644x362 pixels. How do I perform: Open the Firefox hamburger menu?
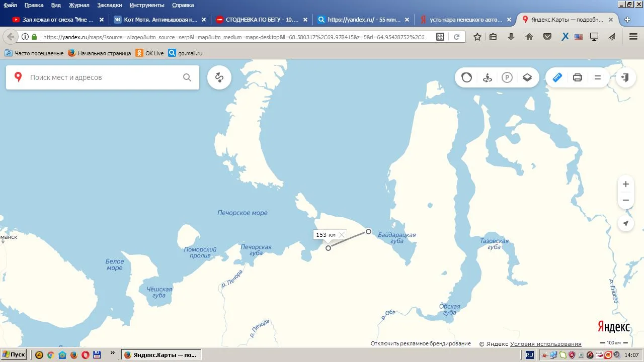coord(633,37)
